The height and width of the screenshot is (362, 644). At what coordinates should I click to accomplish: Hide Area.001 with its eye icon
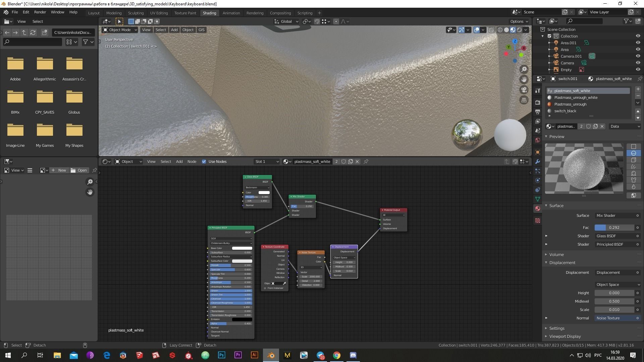tap(638, 43)
